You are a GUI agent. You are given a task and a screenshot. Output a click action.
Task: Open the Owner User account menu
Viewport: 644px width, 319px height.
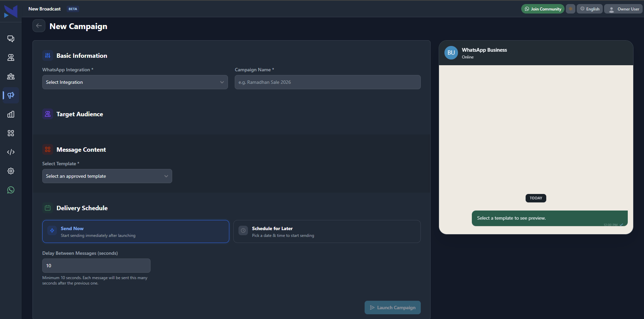[x=624, y=9]
